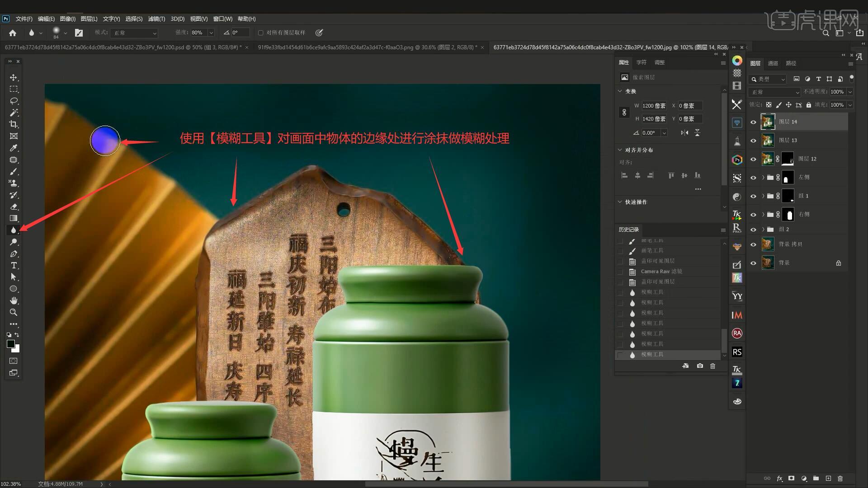Select the Eyedropper tool

(14, 148)
